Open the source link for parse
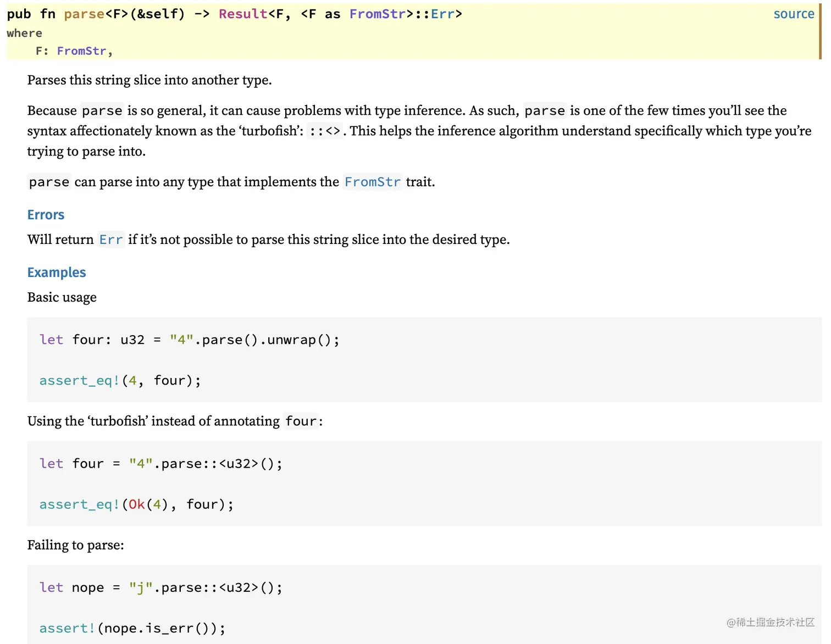 (x=794, y=14)
